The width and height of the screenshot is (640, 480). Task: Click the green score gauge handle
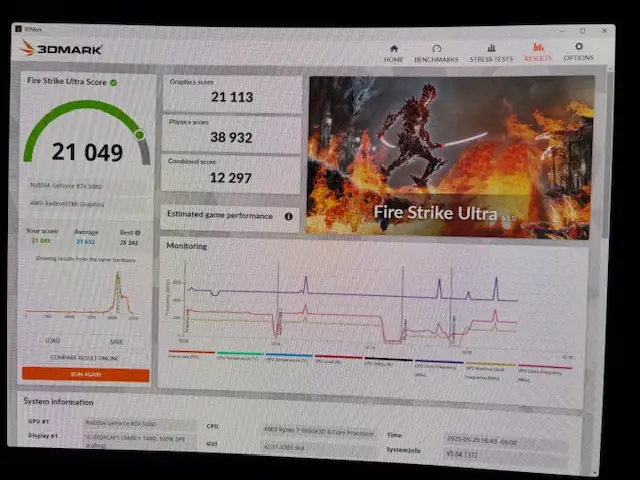click(x=140, y=135)
